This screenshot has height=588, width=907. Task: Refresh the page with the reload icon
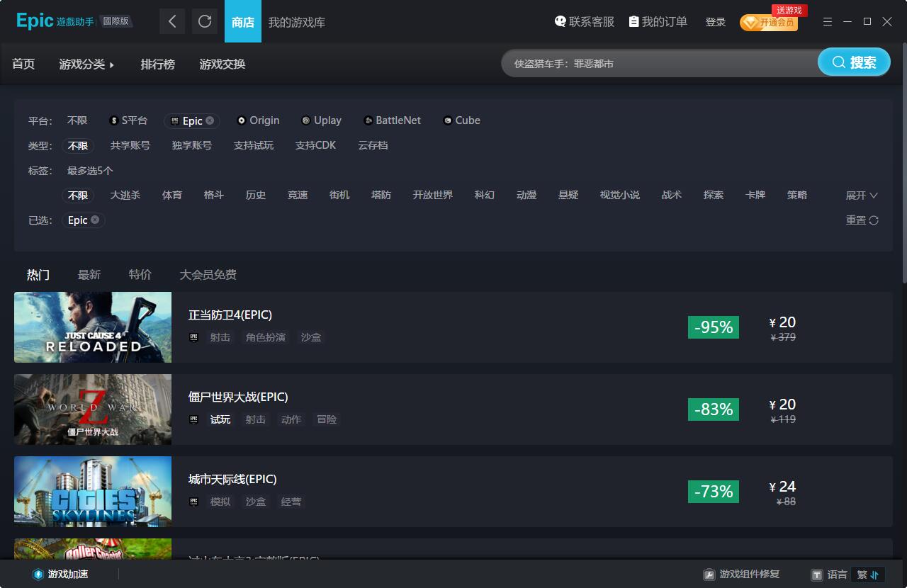pos(205,21)
